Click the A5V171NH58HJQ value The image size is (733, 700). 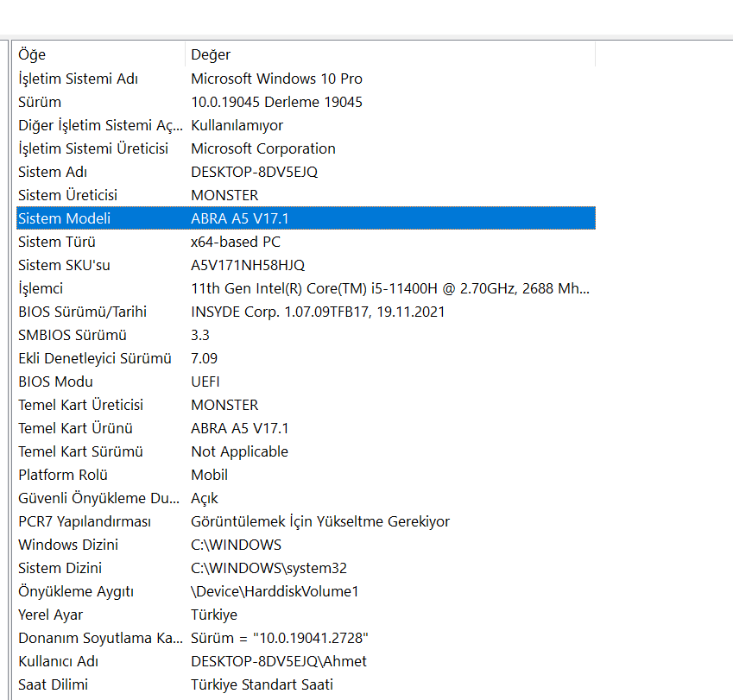click(x=248, y=265)
